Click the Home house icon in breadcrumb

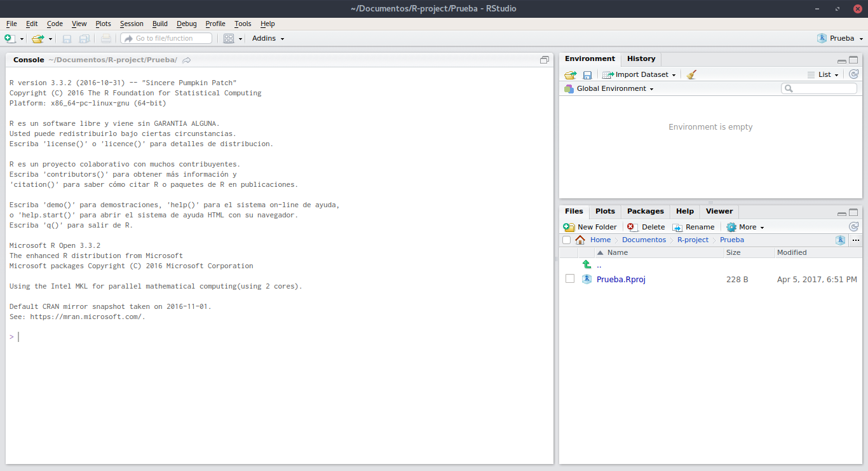[x=580, y=240]
